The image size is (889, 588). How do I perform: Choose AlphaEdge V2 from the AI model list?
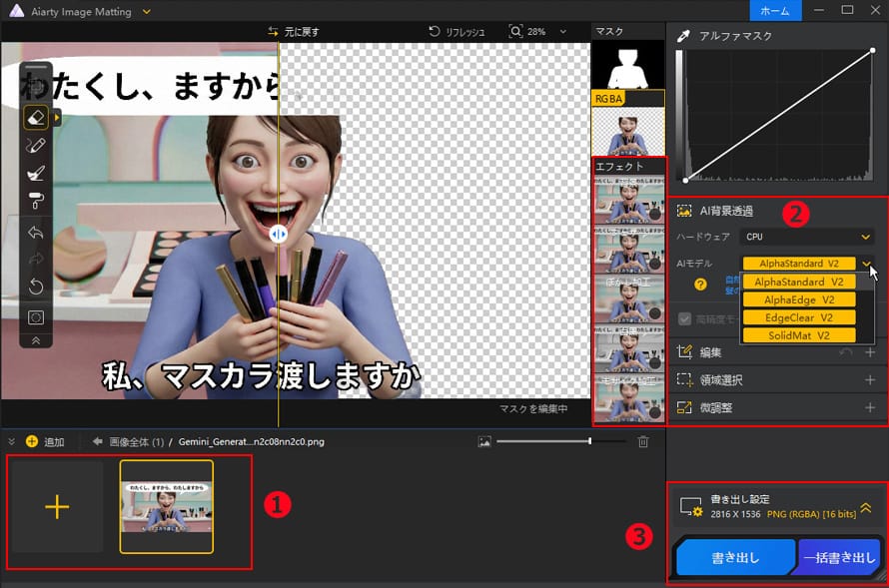pyautogui.click(x=799, y=299)
